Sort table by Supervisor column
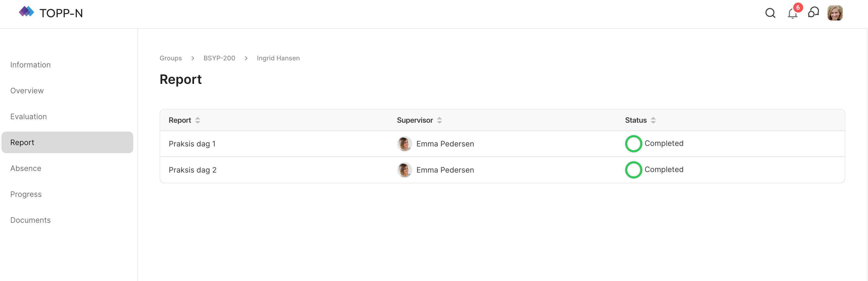Image resolution: width=868 pixels, height=281 pixels. point(439,120)
